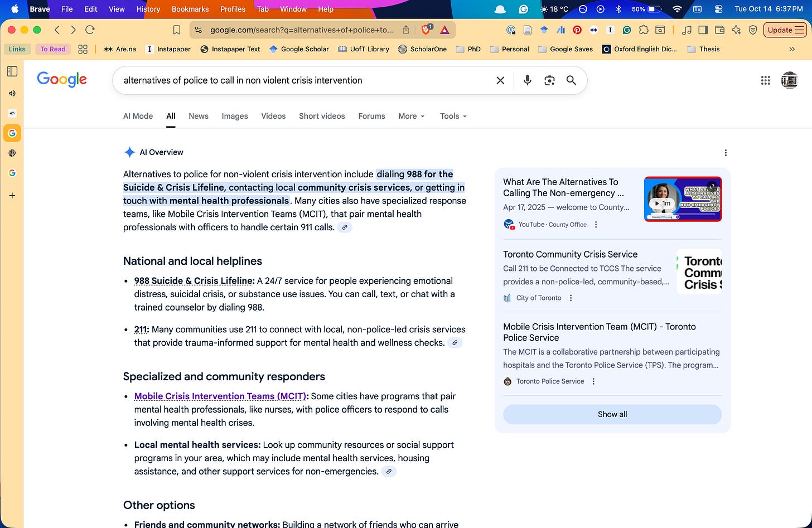This screenshot has height=528, width=812.
Task: Click the Links bookmark group
Action: tap(17, 49)
